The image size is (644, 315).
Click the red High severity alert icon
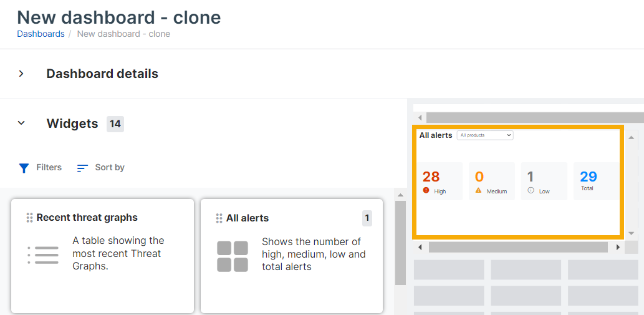click(x=426, y=190)
